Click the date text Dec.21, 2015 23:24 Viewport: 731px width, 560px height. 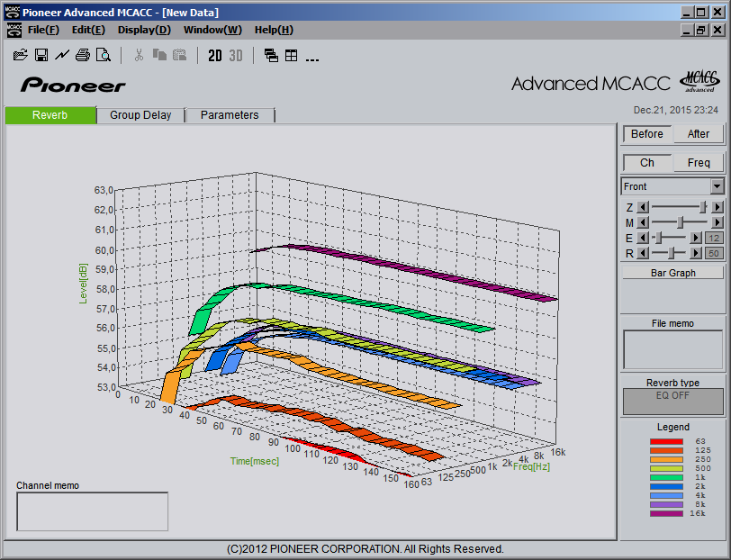675,110
